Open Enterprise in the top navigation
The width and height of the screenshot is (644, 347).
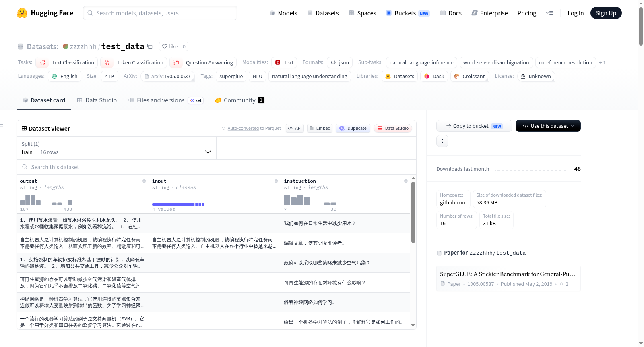click(x=489, y=13)
